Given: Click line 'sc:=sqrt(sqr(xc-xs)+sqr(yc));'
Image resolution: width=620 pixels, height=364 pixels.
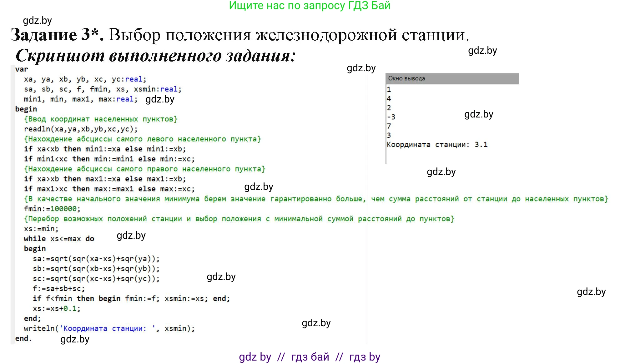Looking at the screenshot, I should 96,279.
